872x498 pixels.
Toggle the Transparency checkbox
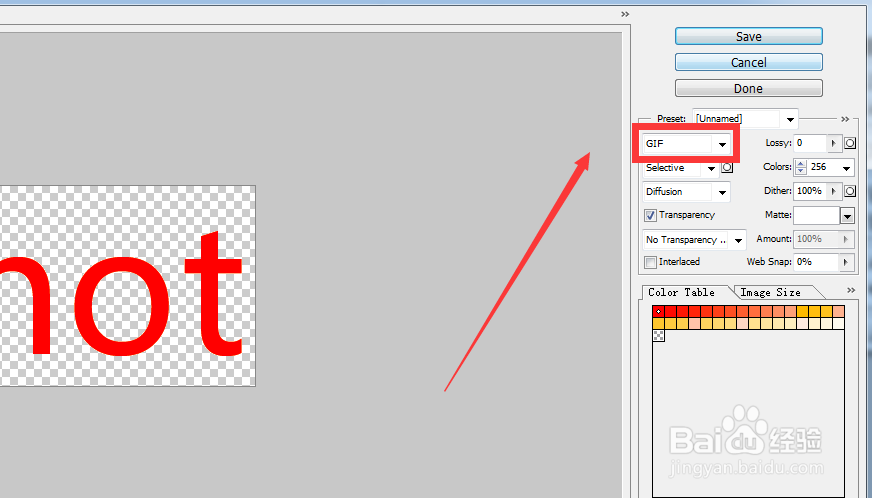click(650, 215)
